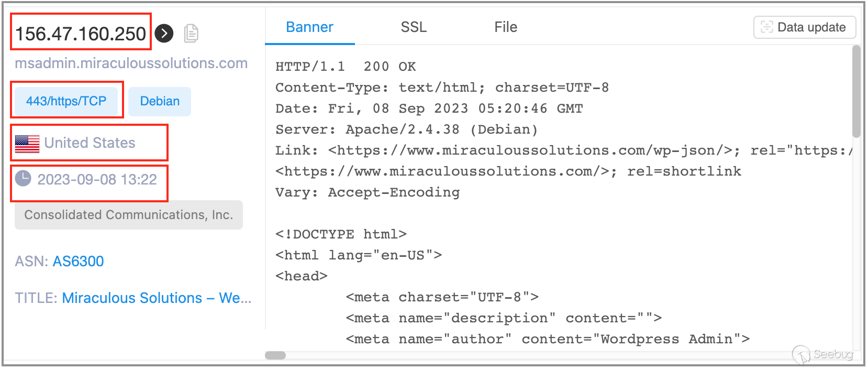
Task: Open the Miraculous Solutions title link
Action: (157, 298)
